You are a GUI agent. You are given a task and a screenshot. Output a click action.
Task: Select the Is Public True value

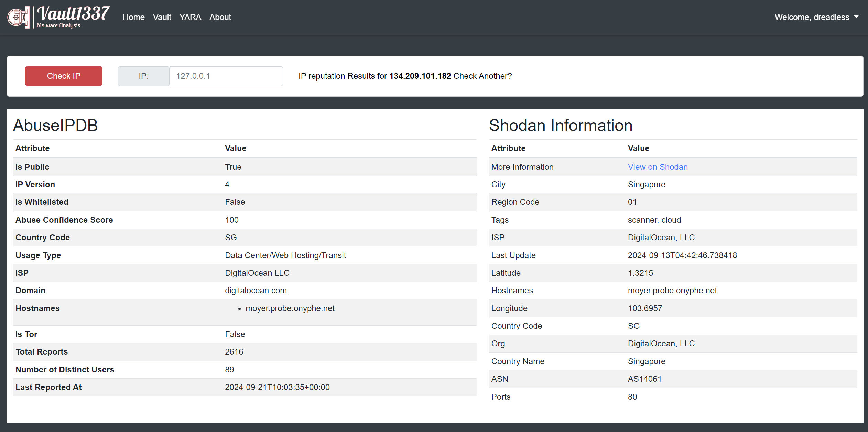(233, 167)
